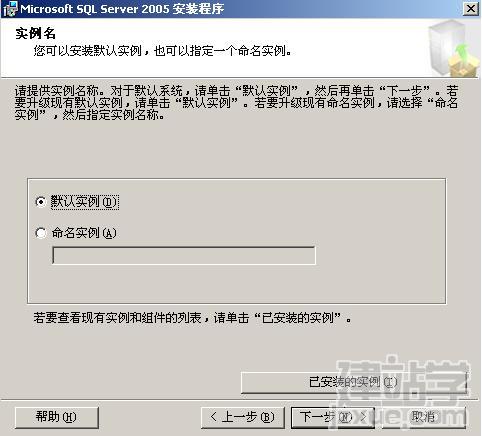Open the 已安装的实例(I) list button

click(353, 382)
